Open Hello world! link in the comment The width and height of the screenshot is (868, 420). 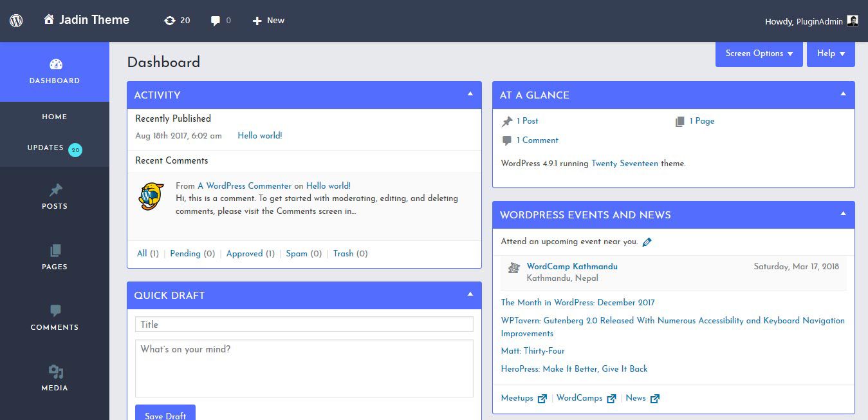[x=328, y=186]
